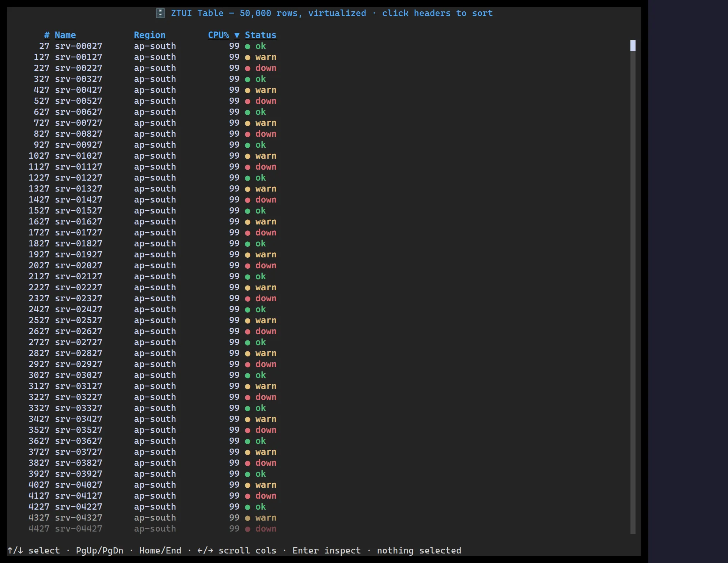This screenshot has width=728, height=563.
Task: Click row number 3927
Action: tap(39, 474)
